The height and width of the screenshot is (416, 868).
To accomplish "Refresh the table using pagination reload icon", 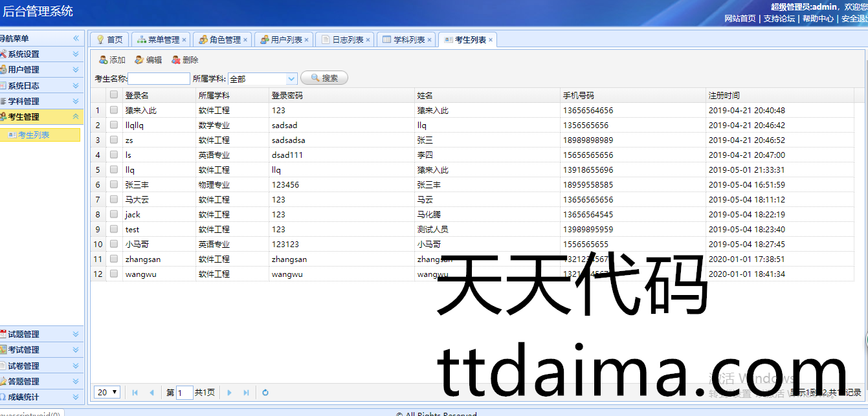I will 265,393.
